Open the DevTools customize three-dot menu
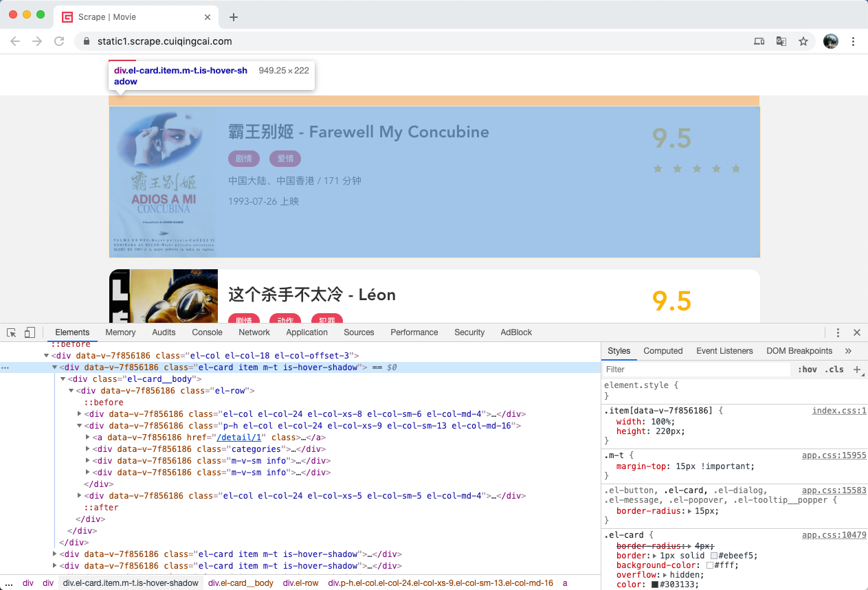The height and width of the screenshot is (590, 868). [x=838, y=332]
